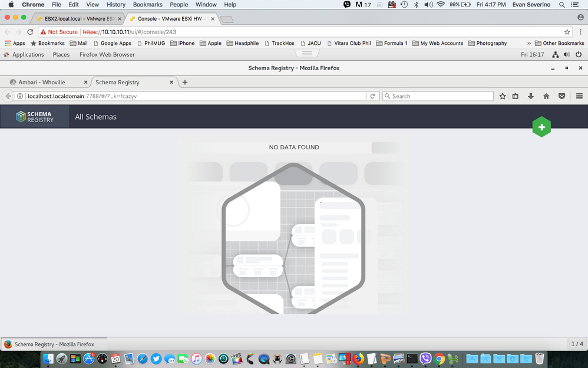
Task: Bookmark this page in Firefox with the star
Action: pyautogui.click(x=503, y=96)
